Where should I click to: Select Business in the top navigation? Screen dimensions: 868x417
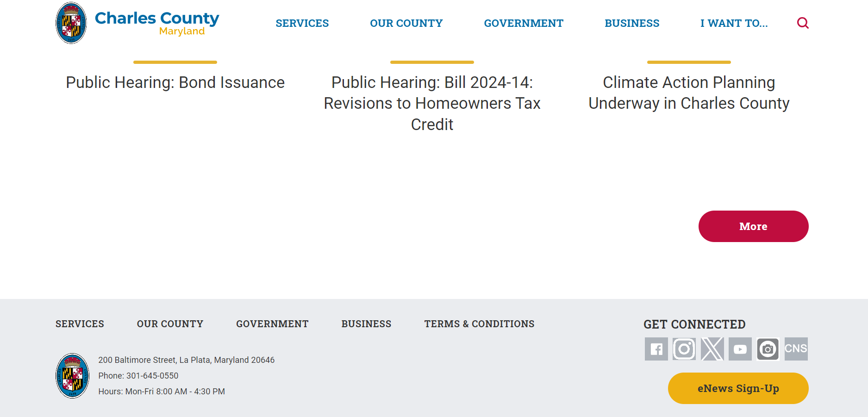632,23
